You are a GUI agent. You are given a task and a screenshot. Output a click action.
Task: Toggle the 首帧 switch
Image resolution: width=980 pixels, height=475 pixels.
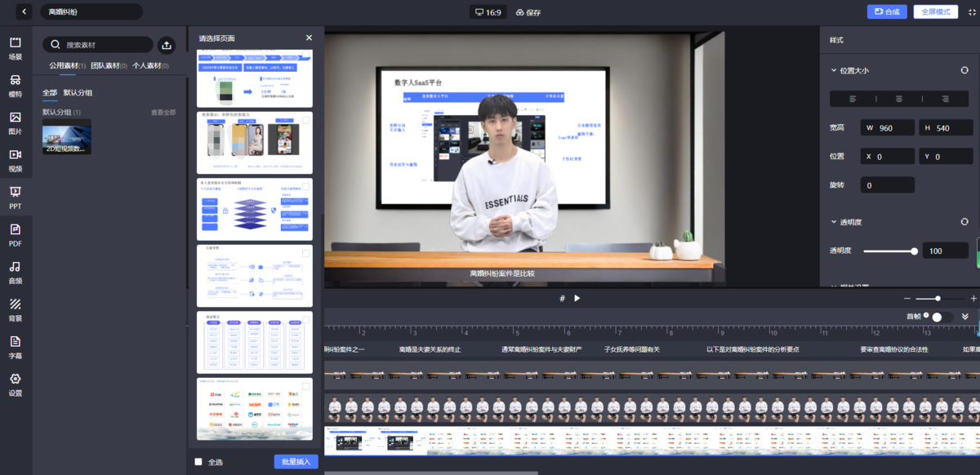(942, 317)
